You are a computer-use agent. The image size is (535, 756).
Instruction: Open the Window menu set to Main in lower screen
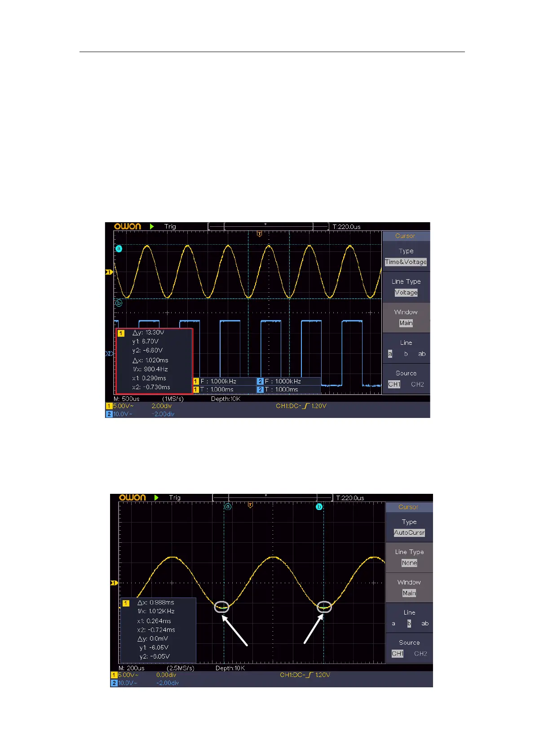tap(409, 588)
